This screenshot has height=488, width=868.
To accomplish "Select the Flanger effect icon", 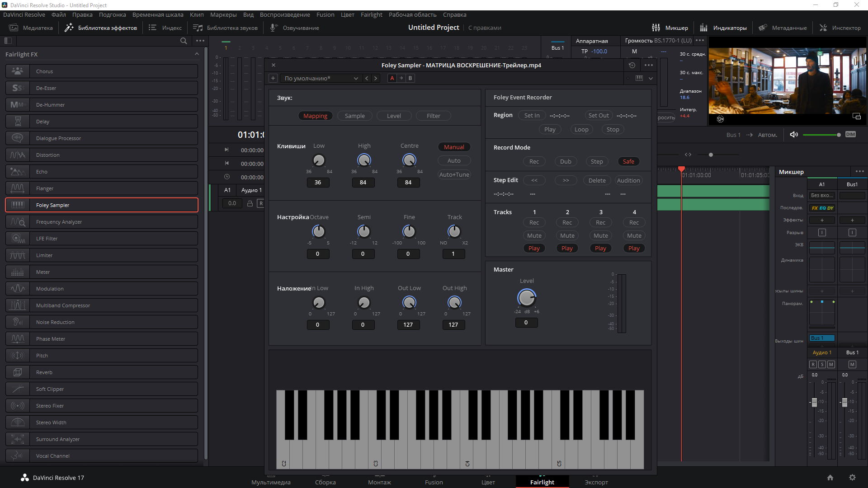I will click(x=18, y=188).
